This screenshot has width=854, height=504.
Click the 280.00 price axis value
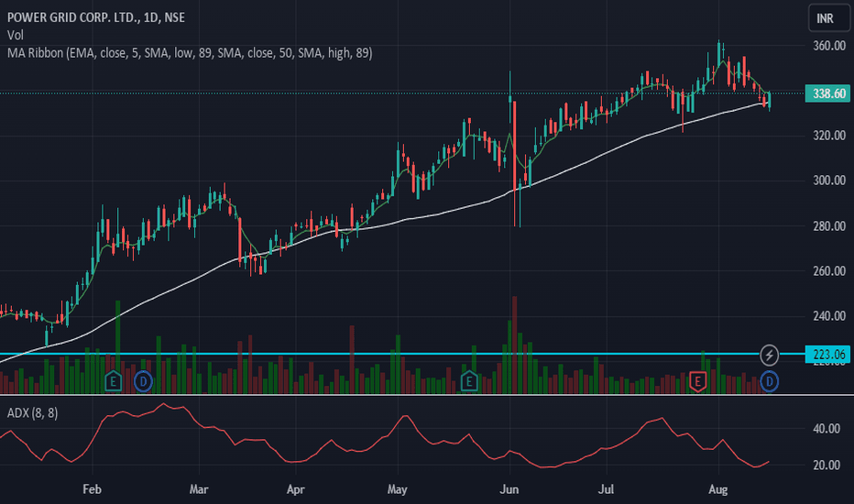[x=829, y=225]
